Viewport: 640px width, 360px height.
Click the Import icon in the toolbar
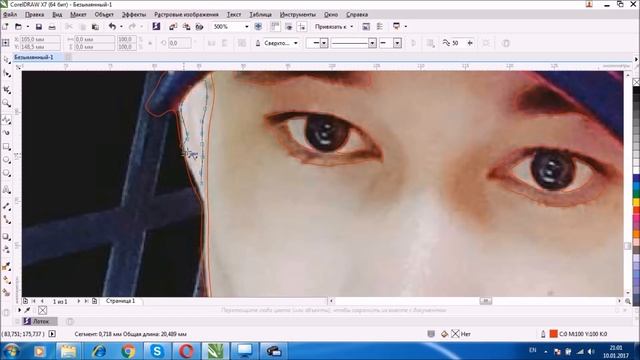[x=173, y=27]
